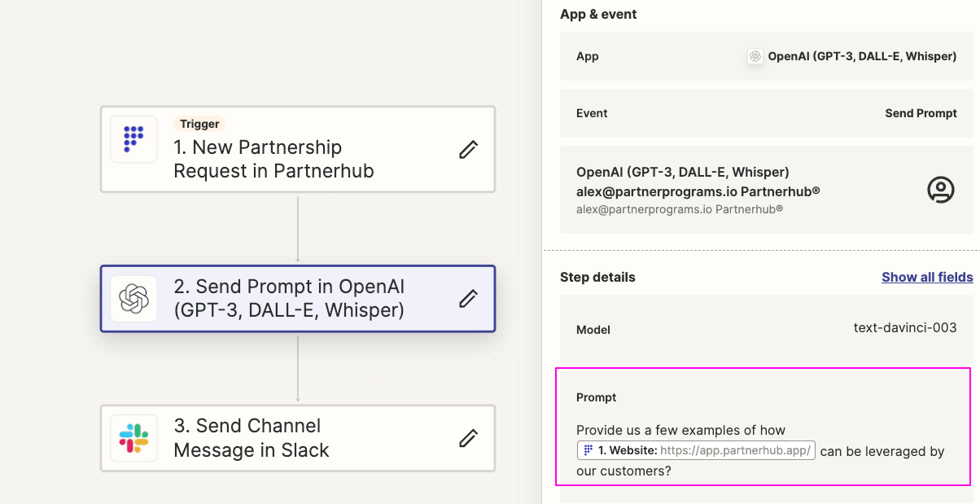Click alex@partnerprograms.io Partnerhub account name

[698, 191]
